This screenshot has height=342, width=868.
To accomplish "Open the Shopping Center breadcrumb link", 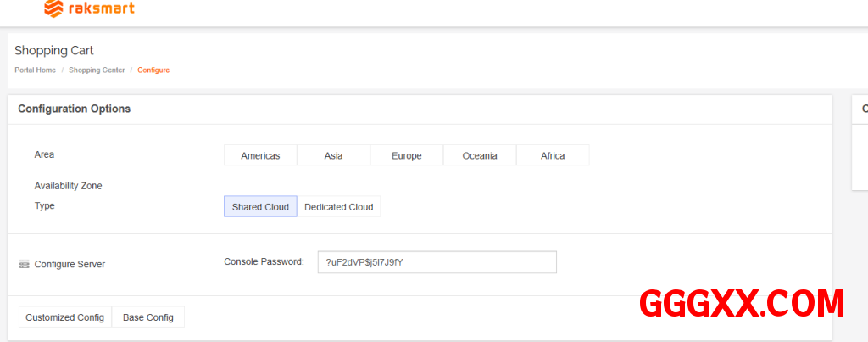I will (x=97, y=70).
